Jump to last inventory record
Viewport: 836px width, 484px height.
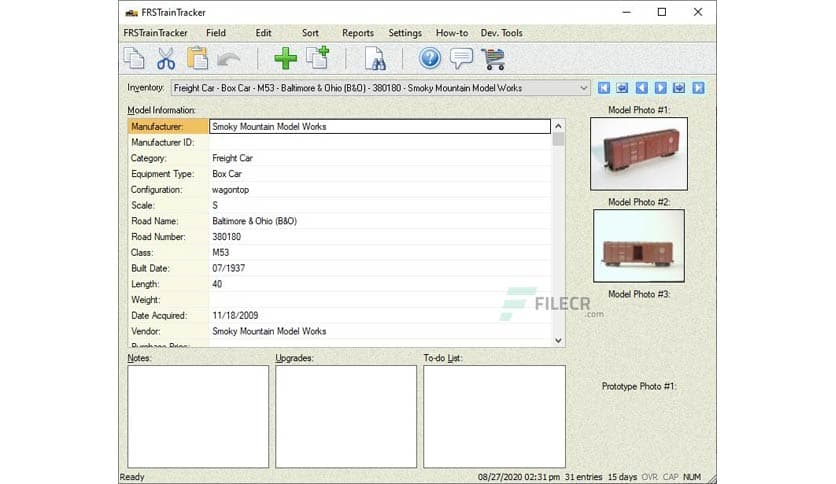click(x=698, y=88)
